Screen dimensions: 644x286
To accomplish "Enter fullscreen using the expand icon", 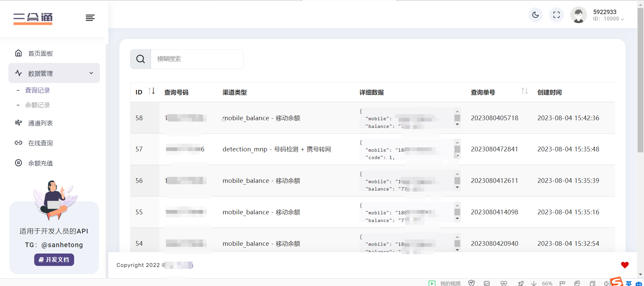I will pos(556,15).
